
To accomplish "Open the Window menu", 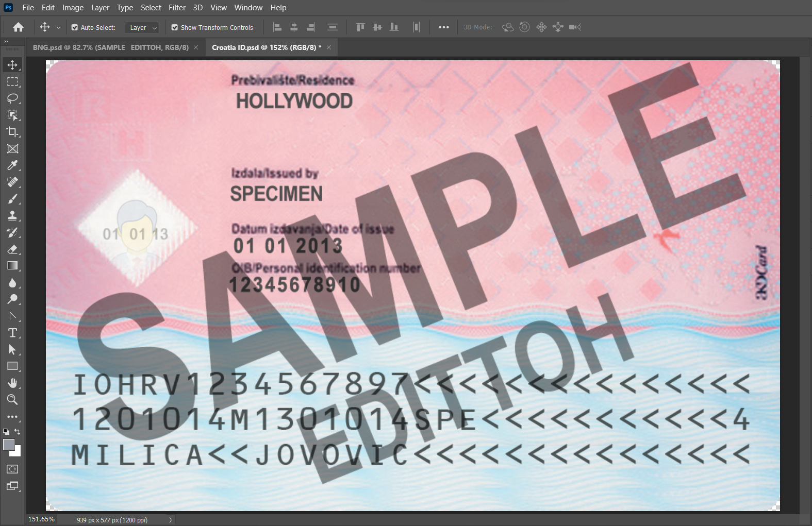I will coord(248,8).
